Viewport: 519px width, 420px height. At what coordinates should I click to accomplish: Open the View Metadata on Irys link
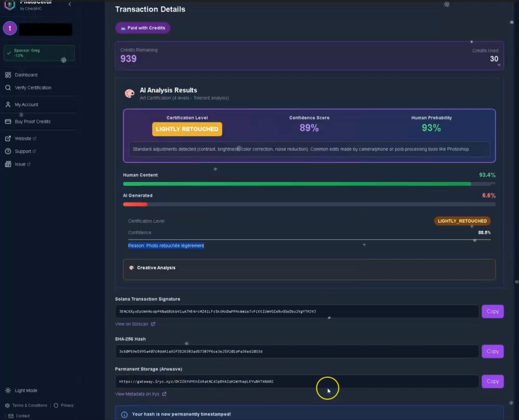click(x=137, y=394)
